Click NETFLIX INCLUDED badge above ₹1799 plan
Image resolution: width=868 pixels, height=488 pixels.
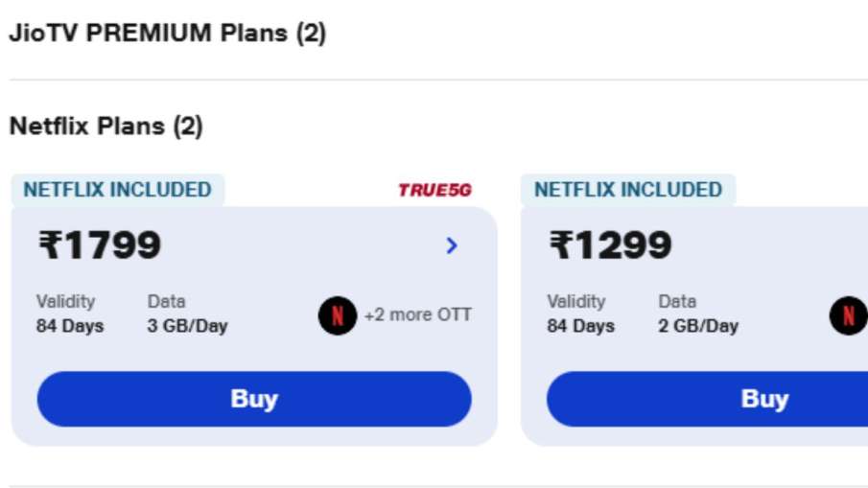tap(117, 190)
